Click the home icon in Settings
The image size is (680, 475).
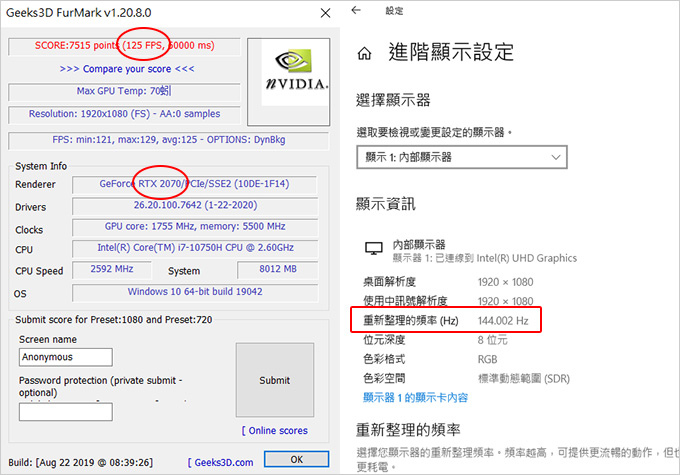point(364,53)
